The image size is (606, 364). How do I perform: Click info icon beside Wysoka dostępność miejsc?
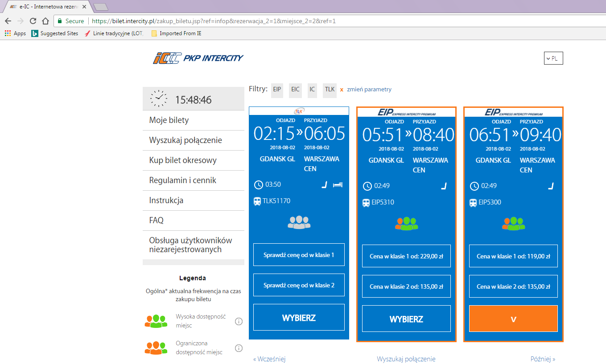(239, 321)
